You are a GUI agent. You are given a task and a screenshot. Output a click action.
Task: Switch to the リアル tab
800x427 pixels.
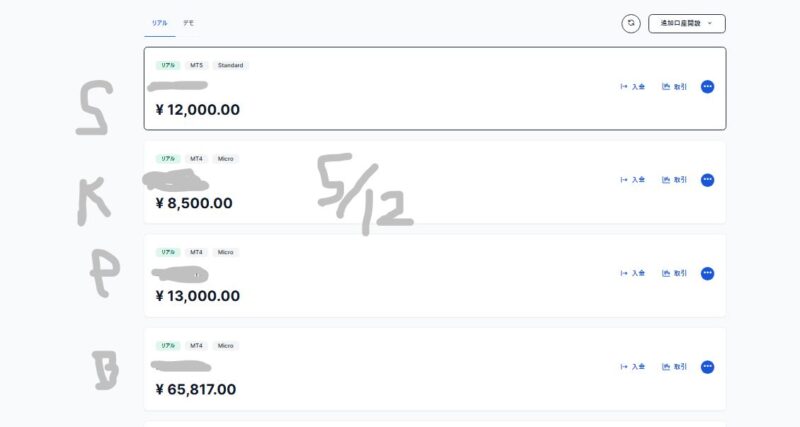click(x=160, y=23)
